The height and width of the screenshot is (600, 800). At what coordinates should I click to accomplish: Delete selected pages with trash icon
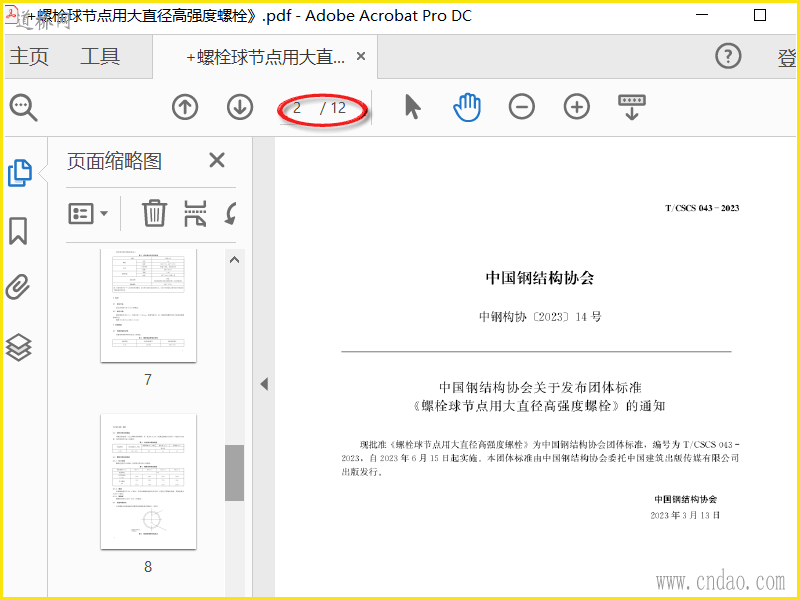(x=154, y=213)
